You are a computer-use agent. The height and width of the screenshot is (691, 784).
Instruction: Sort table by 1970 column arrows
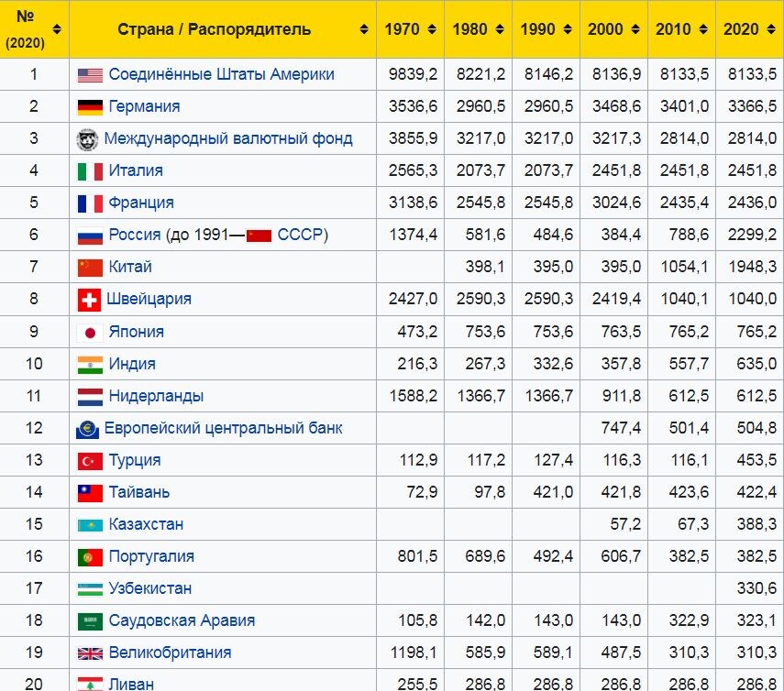[x=432, y=29]
